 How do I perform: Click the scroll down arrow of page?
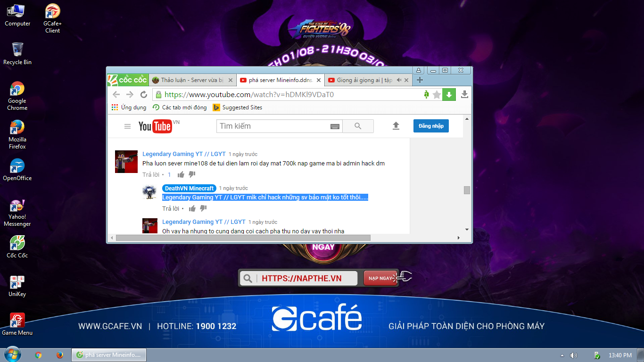[x=467, y=230]
